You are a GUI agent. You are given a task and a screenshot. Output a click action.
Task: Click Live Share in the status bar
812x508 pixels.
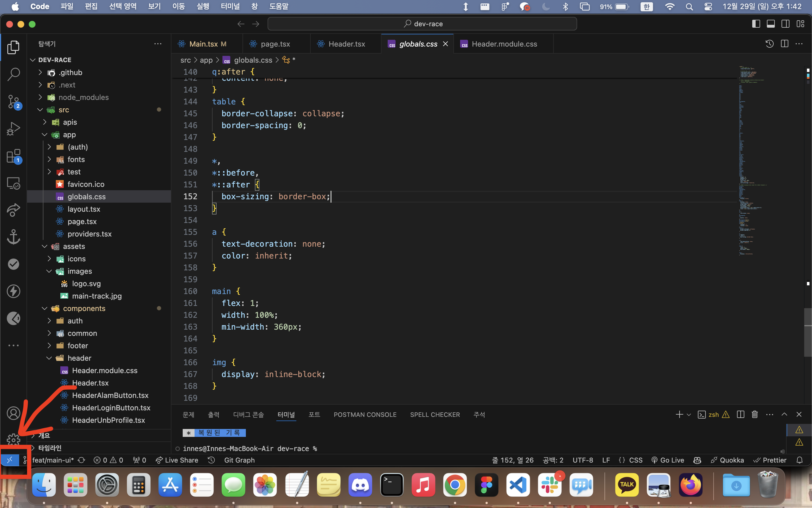pos(177,460)
